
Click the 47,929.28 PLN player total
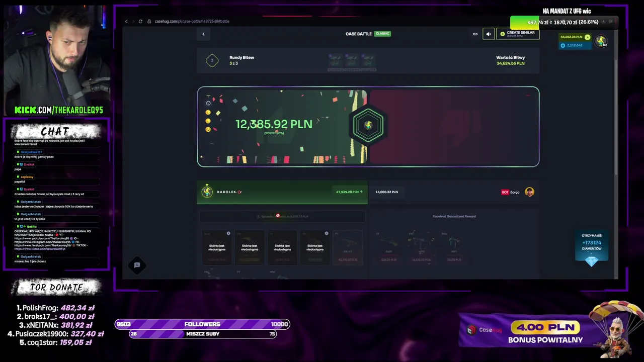[349, 192]
